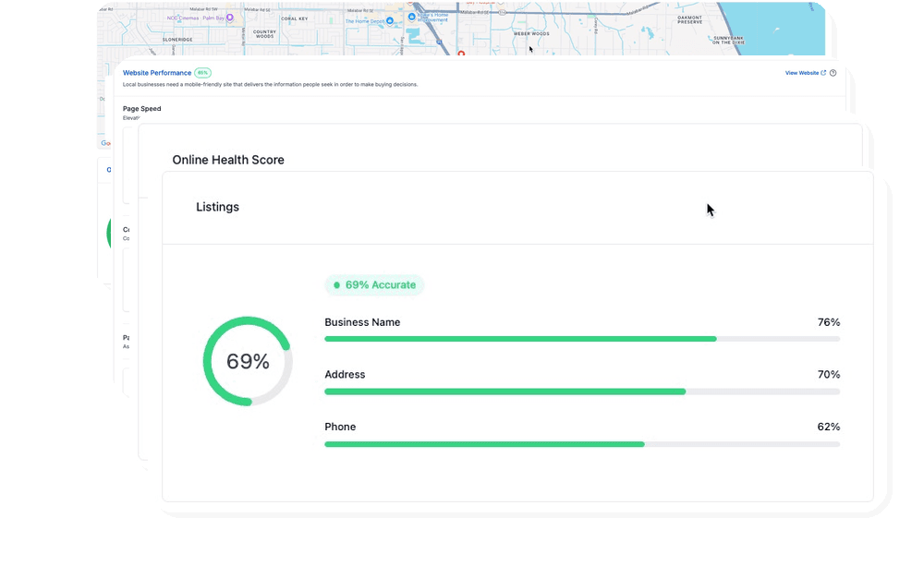
Task: Click the Page Speed section label
Action: click(141, 109)
